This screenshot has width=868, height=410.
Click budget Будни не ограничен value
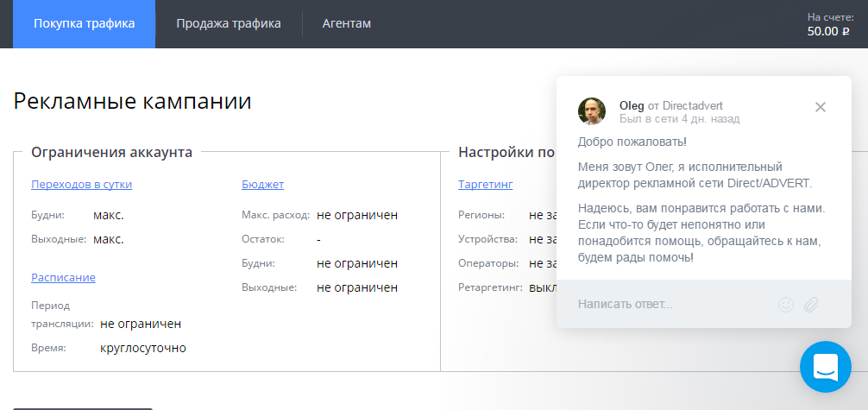[x=357, y=264]
